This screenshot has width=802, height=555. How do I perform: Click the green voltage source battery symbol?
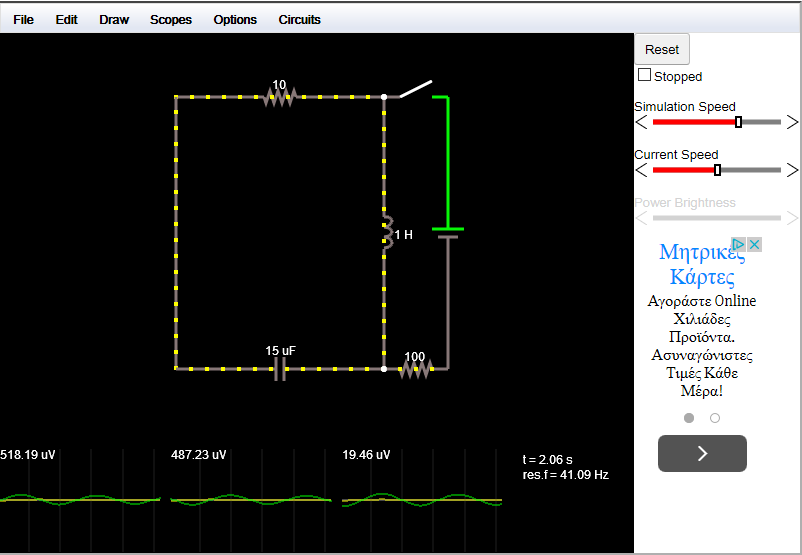coord(447,233)
